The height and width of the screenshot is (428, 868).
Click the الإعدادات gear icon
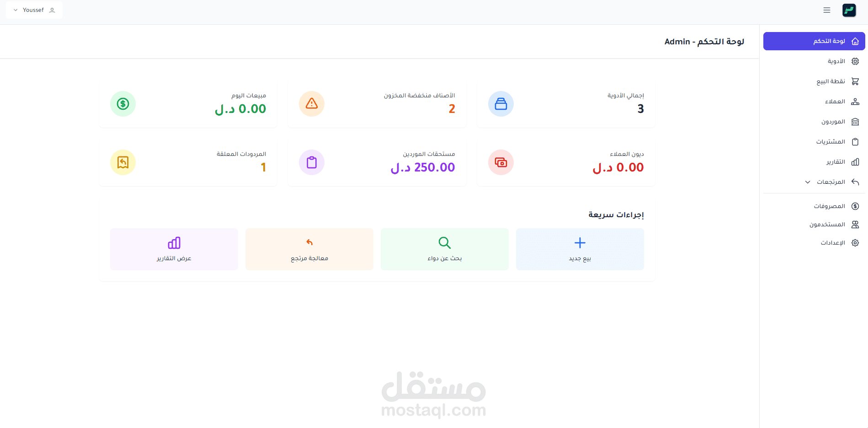tap(855, 242)
